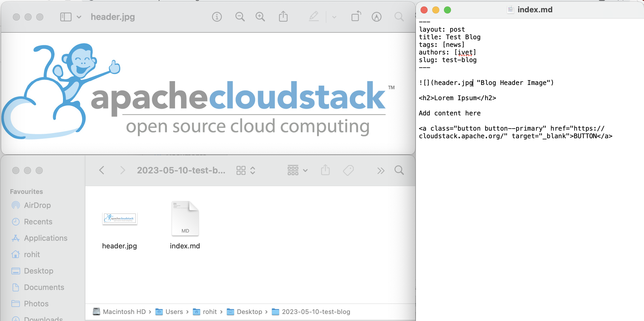Zoom in the header.jpg image
This screenshot has height=321, width=644.
click(260, 17)
